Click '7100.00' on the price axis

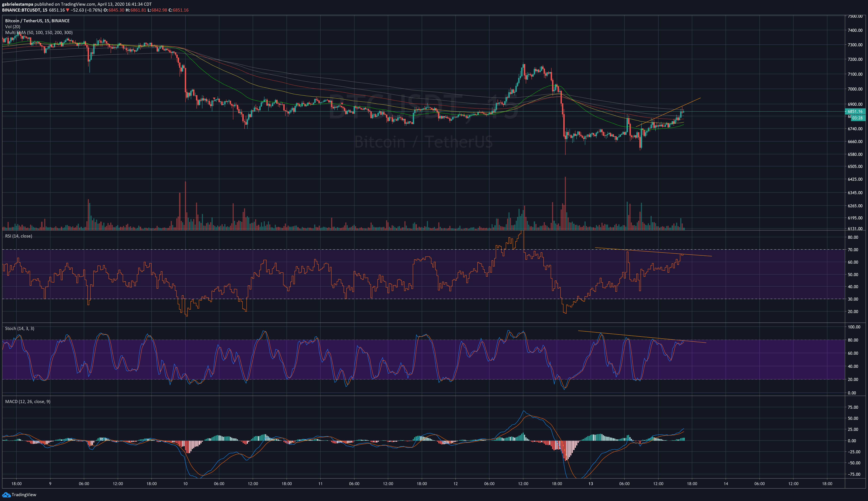(x=855, y=74)
